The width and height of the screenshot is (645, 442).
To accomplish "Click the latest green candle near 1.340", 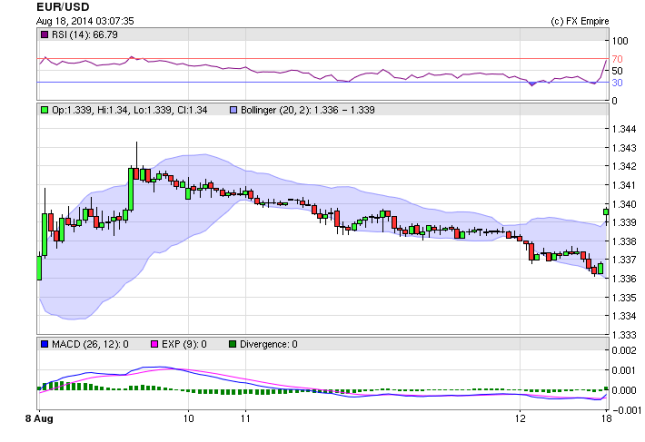I will 606,212.
